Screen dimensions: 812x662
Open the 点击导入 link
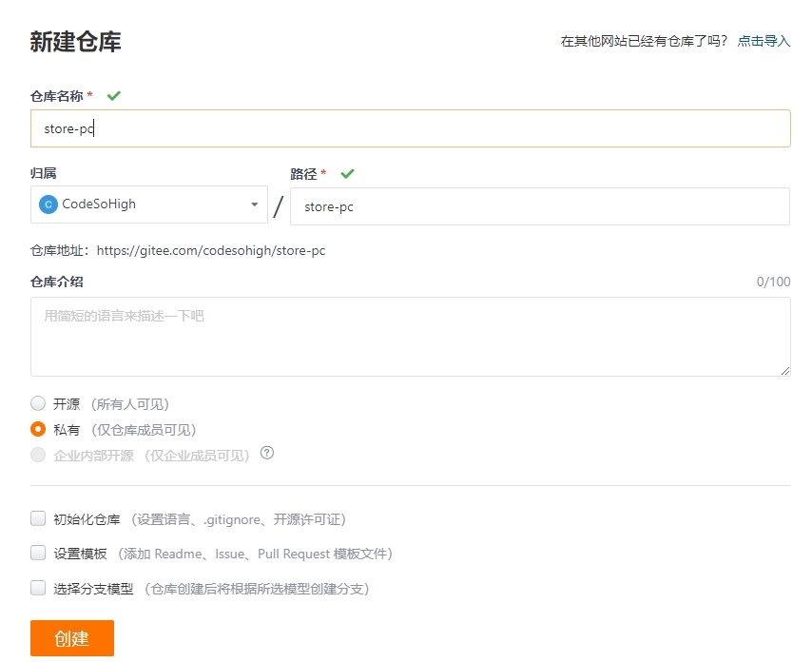click(764, 41)
